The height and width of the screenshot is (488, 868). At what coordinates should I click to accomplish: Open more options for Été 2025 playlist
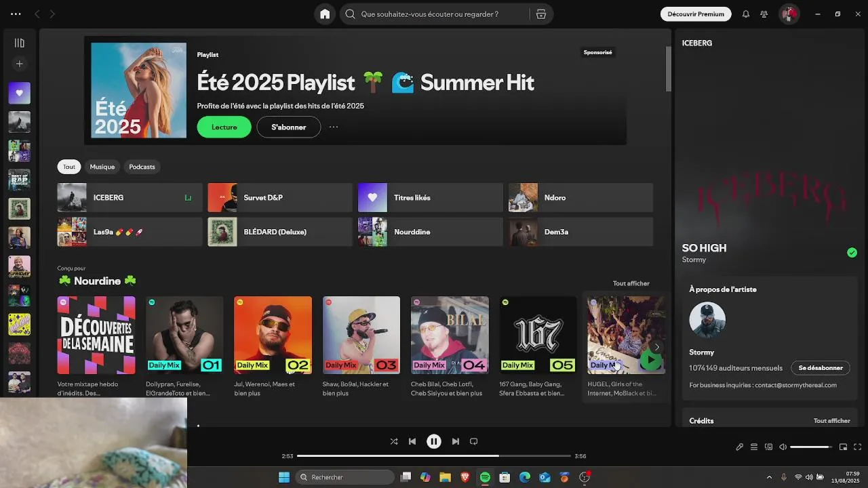[334, 127]
